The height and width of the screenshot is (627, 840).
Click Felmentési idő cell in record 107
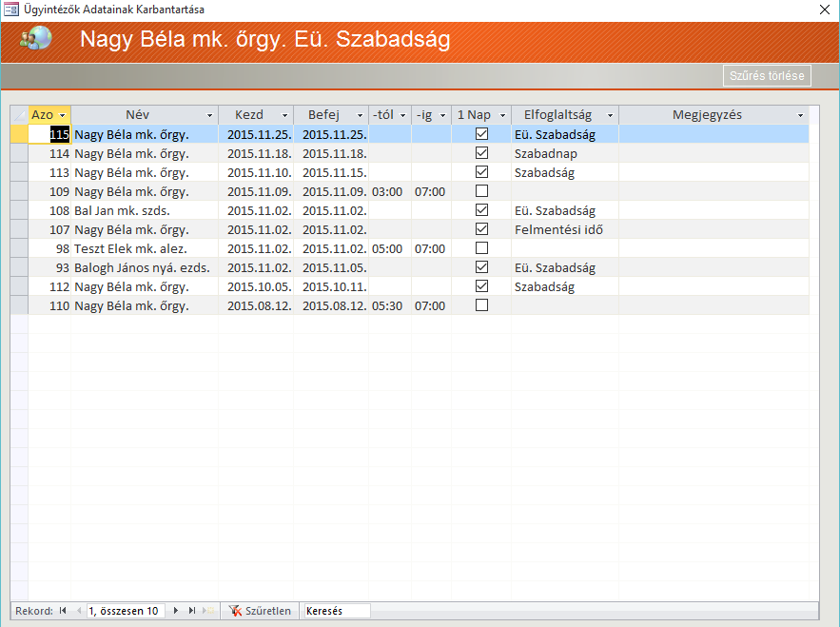(x=565, y=229)
